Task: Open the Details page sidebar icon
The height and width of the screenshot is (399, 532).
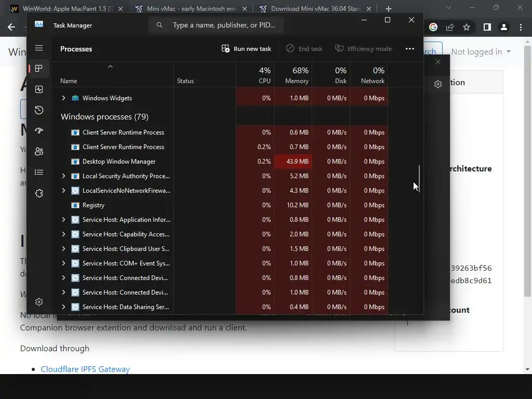Action: point(39,172)
